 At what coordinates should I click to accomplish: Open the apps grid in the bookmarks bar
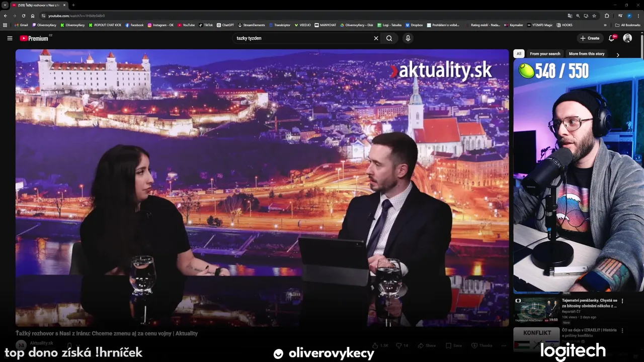[x=5, y=25]
